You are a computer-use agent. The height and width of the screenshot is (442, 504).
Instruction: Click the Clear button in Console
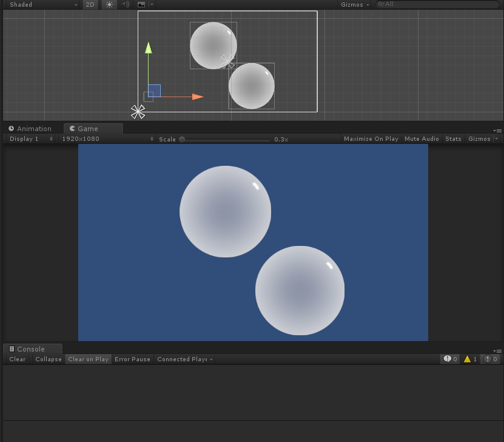click(x=17, y=359)
